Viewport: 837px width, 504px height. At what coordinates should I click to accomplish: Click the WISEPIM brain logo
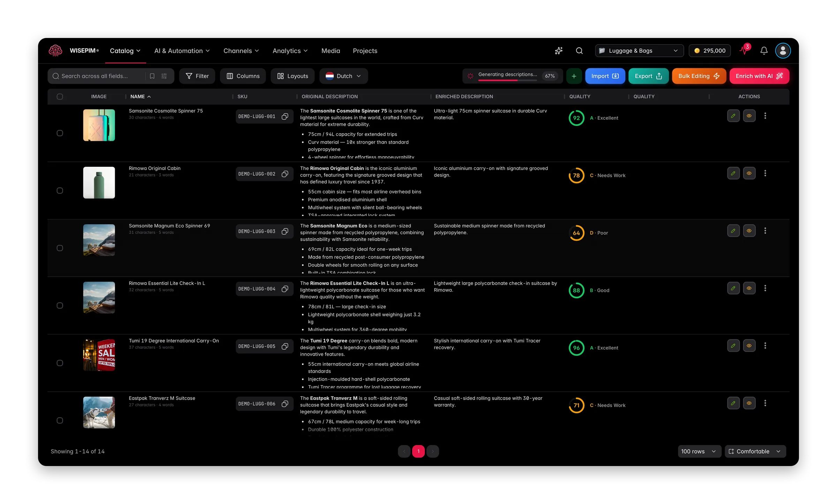tap(55, 51)
